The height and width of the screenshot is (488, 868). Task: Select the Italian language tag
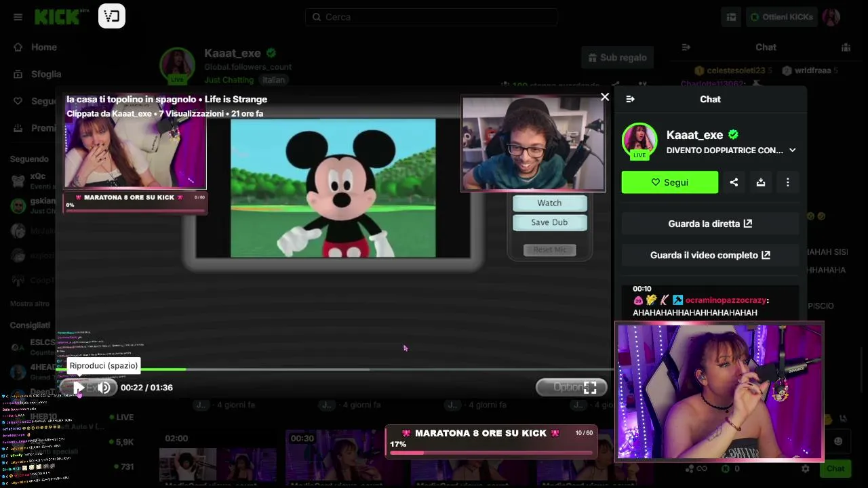coord(274,80)
